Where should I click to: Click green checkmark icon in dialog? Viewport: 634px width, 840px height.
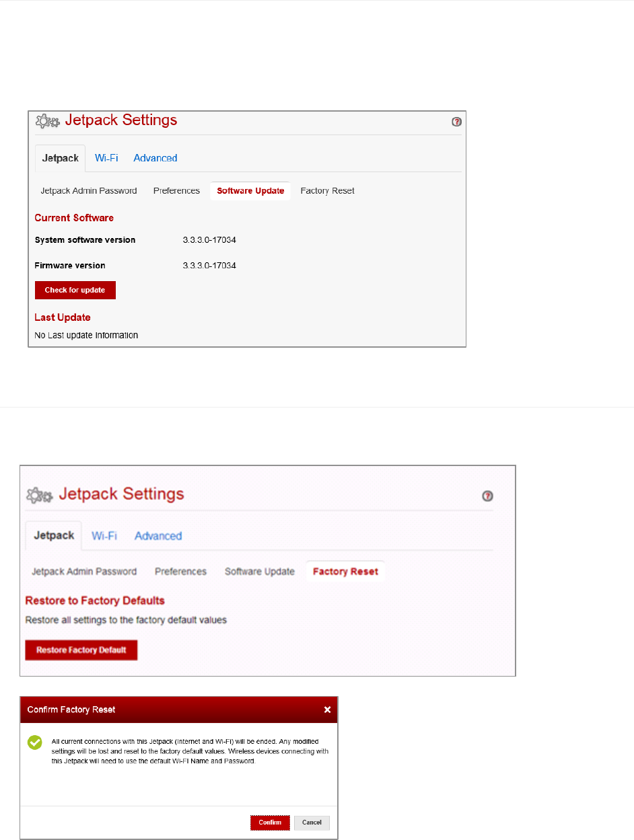pyautogui.click(x=35, y=743)
